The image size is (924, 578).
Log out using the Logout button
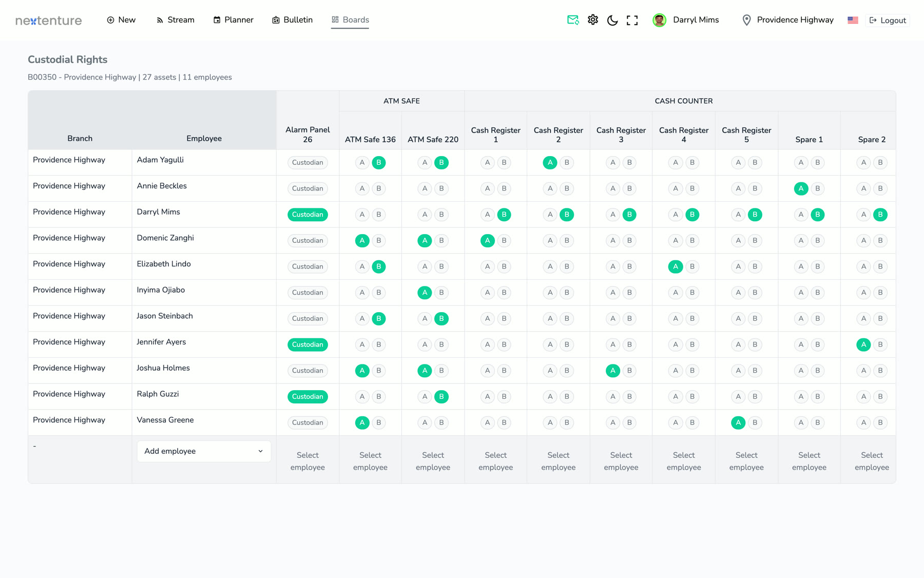point(888,20)
